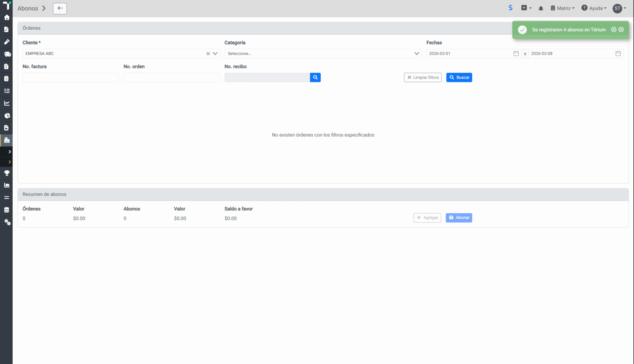Viewport: 634px width, 364px height.
Task: Open the saved document icon in sidebar
Action: coord(6,128)
